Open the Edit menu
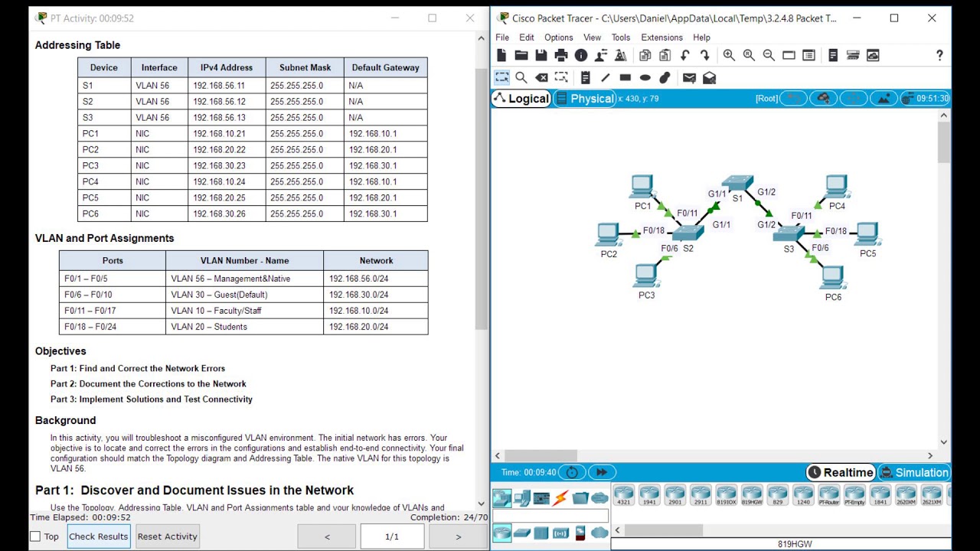The height and width of the screenshot is (551, 980). point(527,37)
